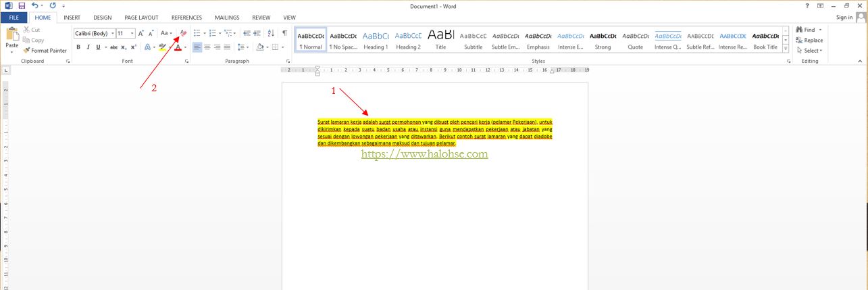Increase font size with Grow Font
This screenshot has height=290, width=868.
coord(141,33)
